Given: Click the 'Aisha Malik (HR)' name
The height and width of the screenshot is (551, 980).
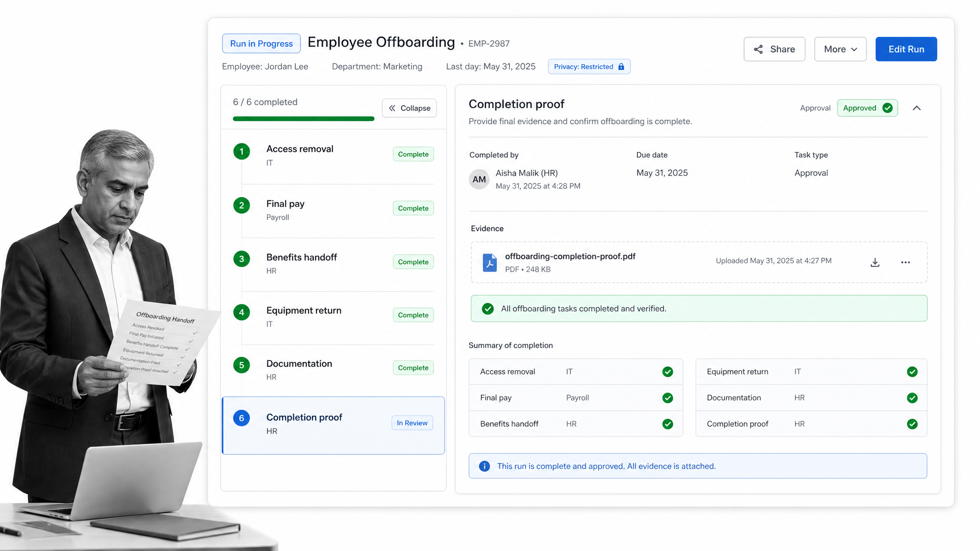Looking at the screenshot, I should click(527, 173).
